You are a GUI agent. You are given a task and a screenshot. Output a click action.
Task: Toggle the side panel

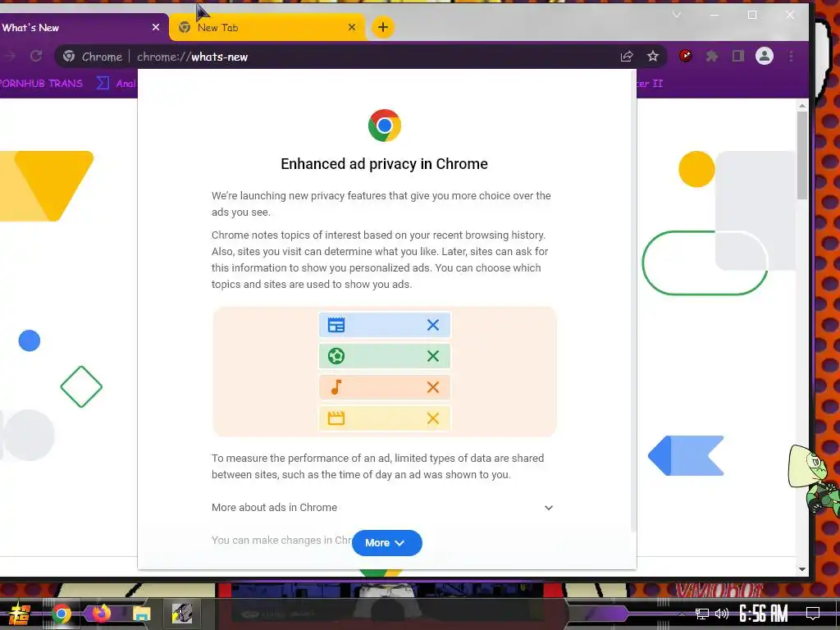coord(737,56)
